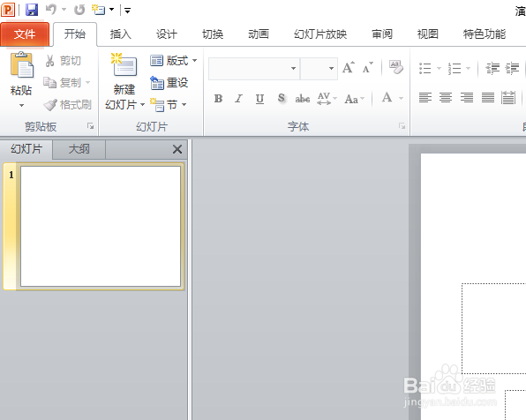The height and width of the screenshot is (420, 526).
Task: Toggle underline formatting
Action: 259,99
